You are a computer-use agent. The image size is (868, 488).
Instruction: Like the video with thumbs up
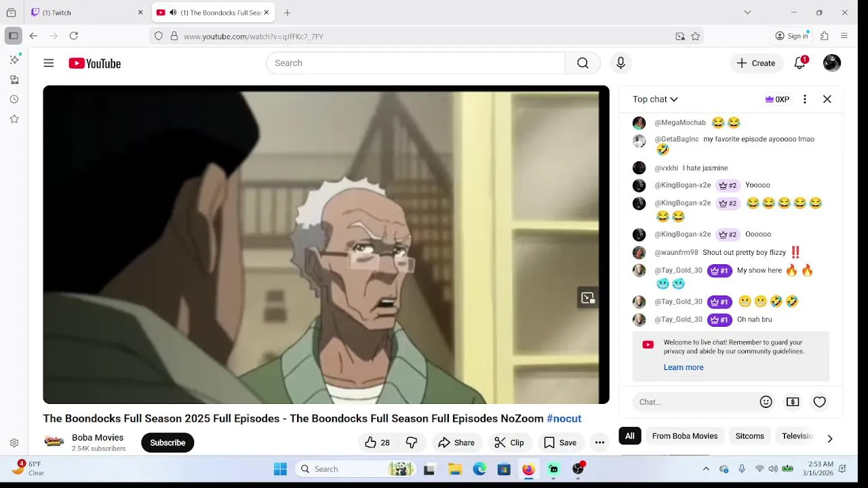click(x=377, y=443)
